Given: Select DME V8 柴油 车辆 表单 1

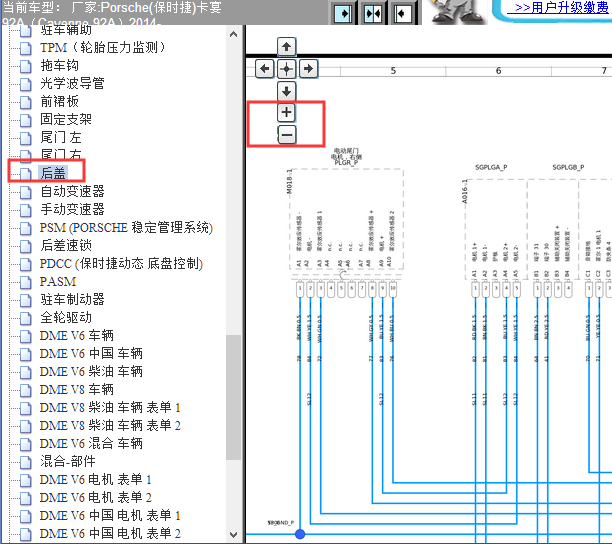Looking at the screenshot, I should [x=110, y=407].
